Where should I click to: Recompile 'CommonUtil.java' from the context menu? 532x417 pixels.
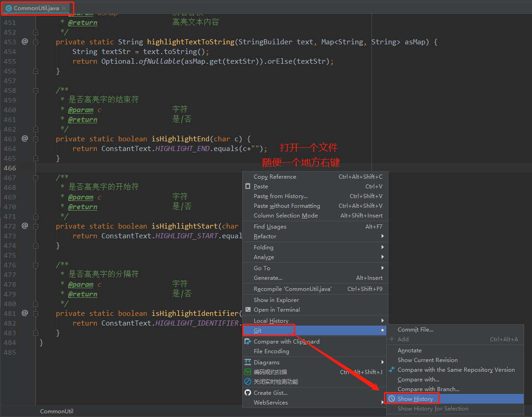[316, 289]
